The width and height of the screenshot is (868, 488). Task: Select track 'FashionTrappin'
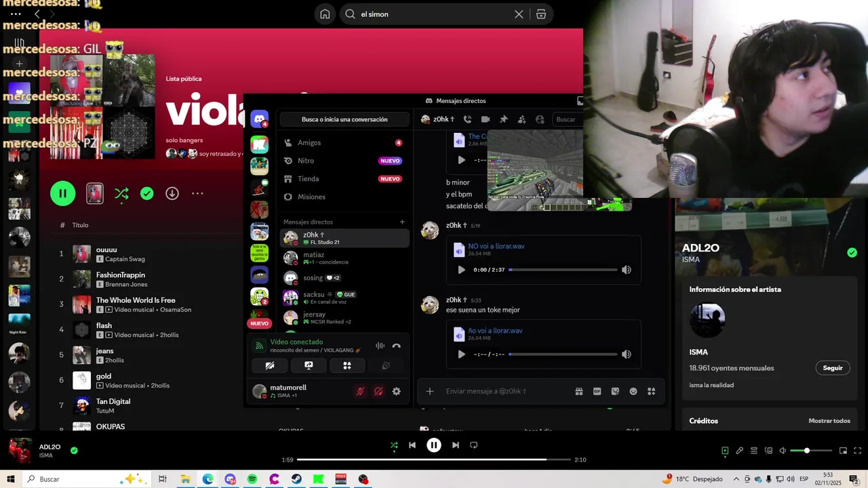click(121, 274)
